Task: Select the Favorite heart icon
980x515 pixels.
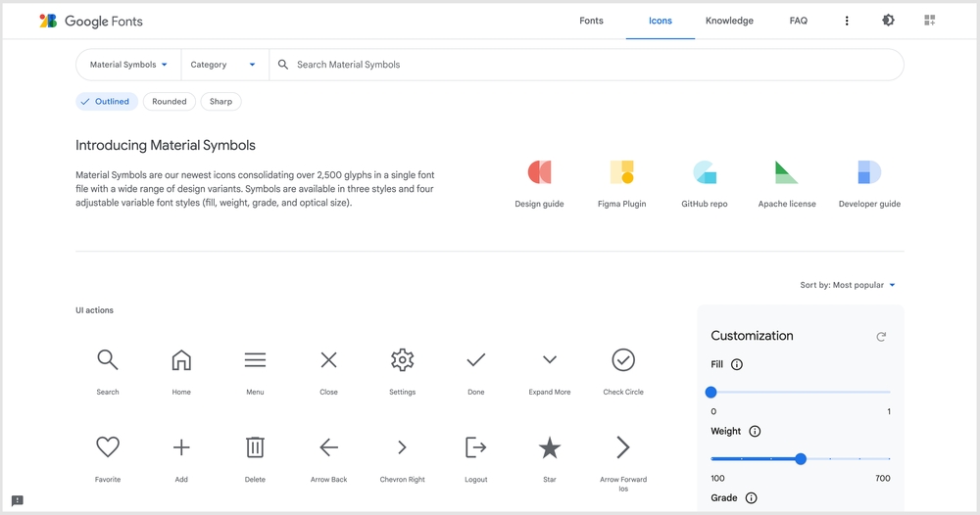Action: tap(108, 447)
